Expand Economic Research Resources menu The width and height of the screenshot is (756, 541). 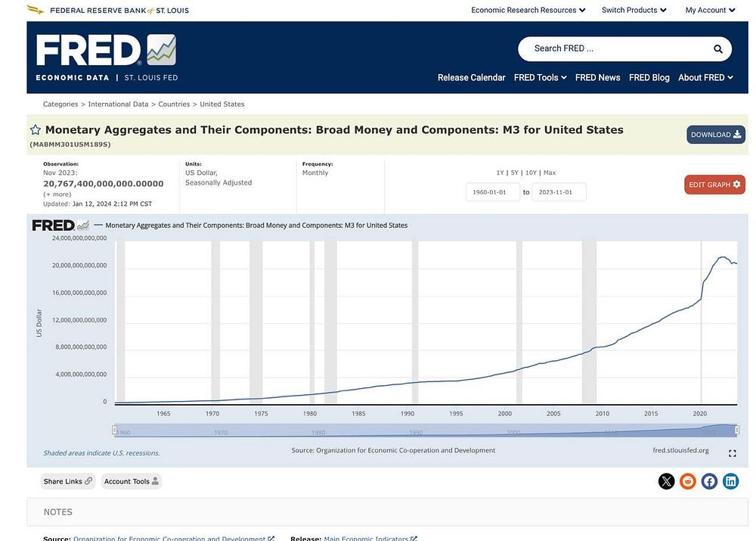point(528,10)
